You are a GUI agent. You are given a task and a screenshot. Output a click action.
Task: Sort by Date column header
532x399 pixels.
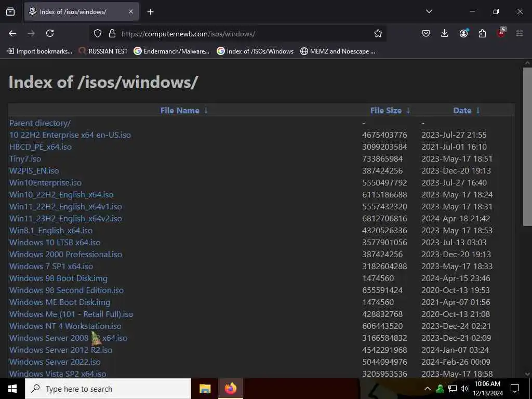point(462,111)
